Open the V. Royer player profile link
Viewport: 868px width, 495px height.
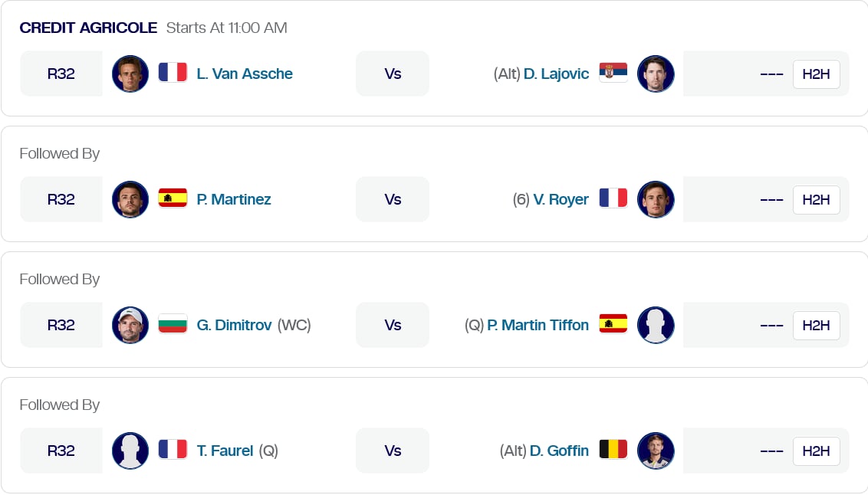tap(561, 199)
